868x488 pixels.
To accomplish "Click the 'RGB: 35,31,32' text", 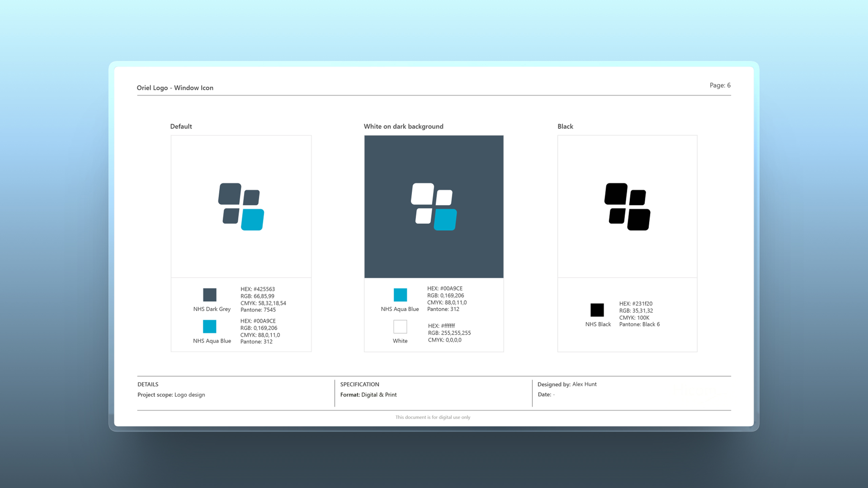I will 636,310.
